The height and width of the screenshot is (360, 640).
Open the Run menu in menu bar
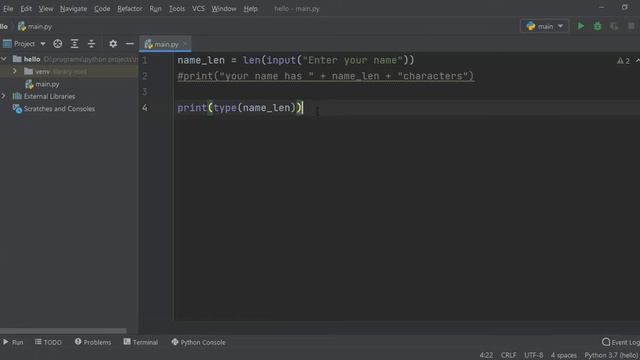pyautogui.click(x=155, y=9)
